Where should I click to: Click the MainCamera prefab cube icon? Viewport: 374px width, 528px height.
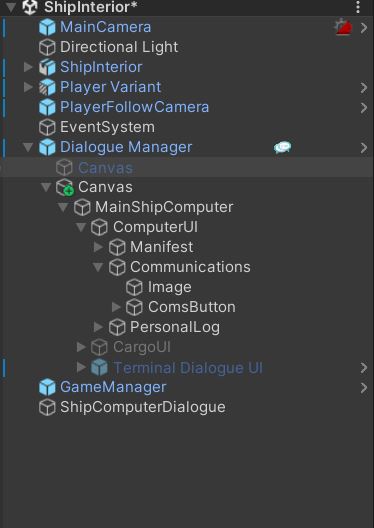pos(47,27)
